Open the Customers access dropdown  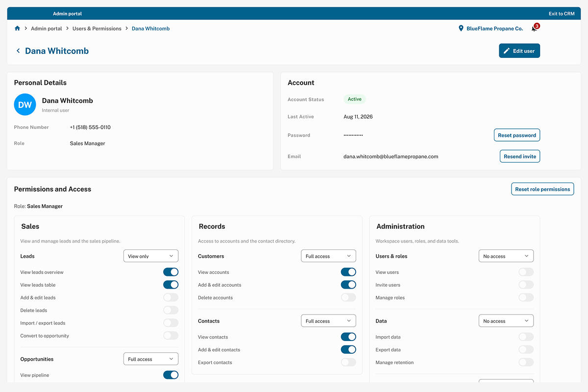328,256
